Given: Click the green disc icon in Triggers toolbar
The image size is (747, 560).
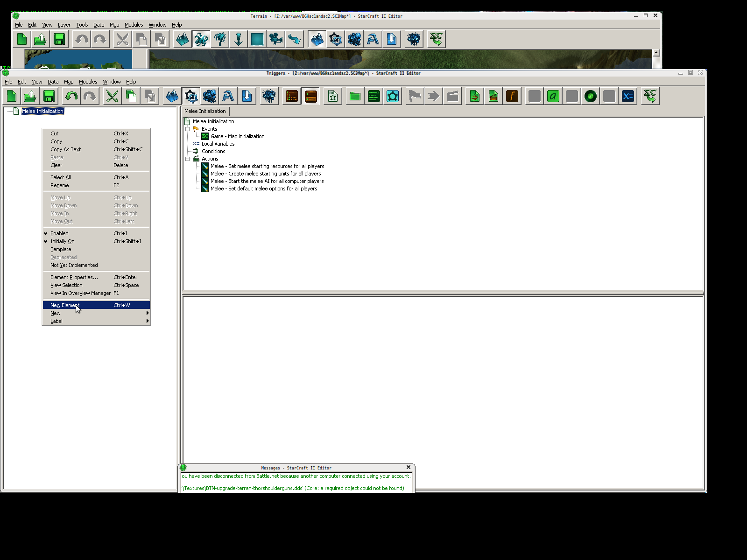Looking at the screenshot, I should [x=591, y=96].
